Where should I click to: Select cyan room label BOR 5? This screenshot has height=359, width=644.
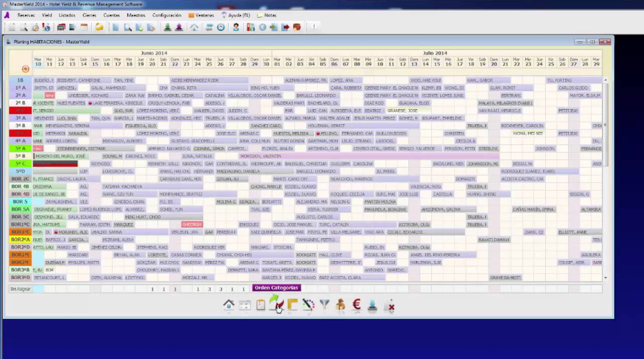(21, 202)
